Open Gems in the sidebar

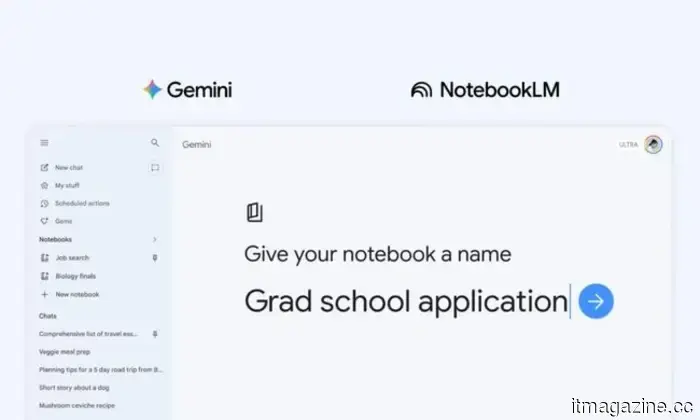coord(63,221)
